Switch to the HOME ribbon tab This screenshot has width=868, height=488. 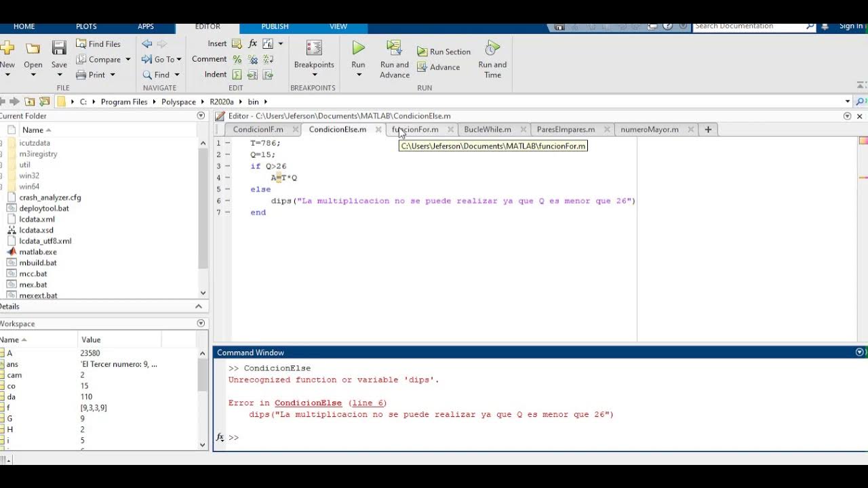(24, 26)
